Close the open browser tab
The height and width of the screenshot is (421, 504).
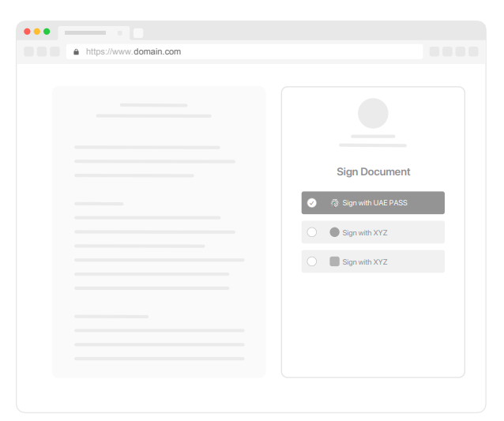120,33
